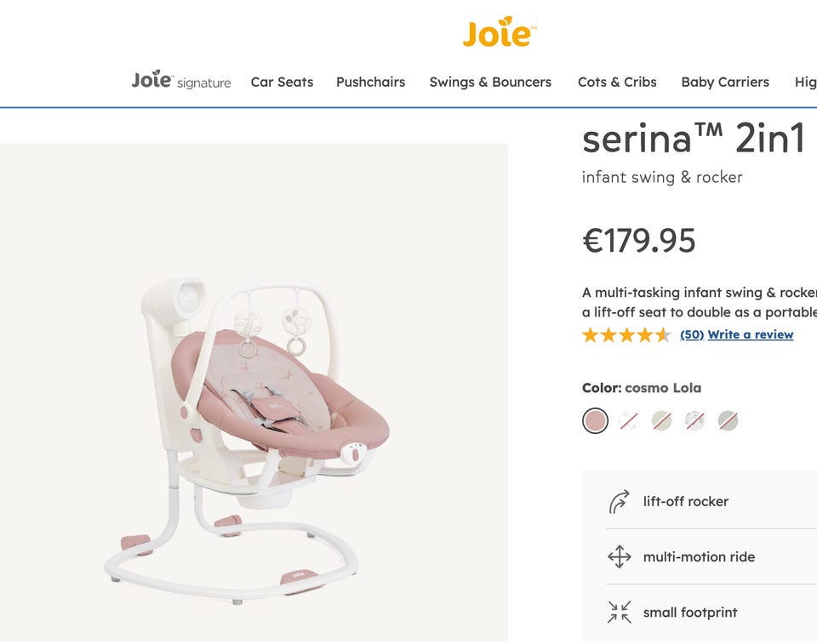Image resolution: width=817 pixels, height=644 pixels.
Task: Pick the patterned grey crossed-out color swatch
Action: (x=695, y=420)
